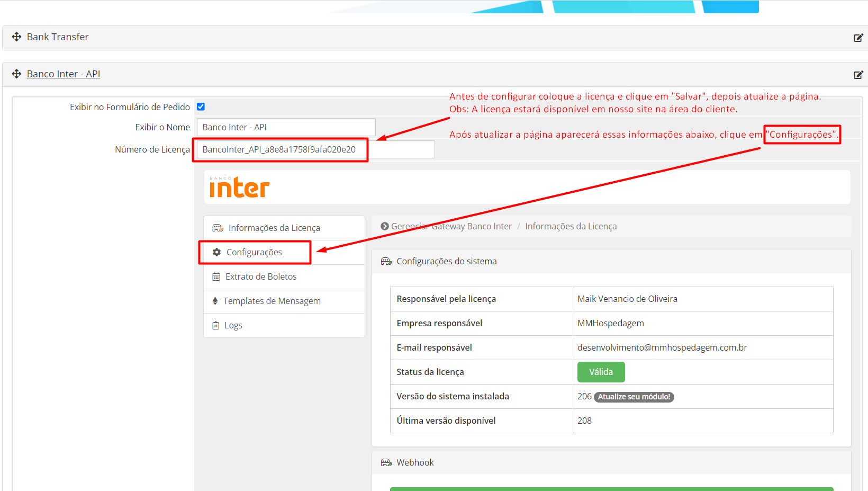Click the Informações da Licença breadcrumb

[x=571, y=226]
